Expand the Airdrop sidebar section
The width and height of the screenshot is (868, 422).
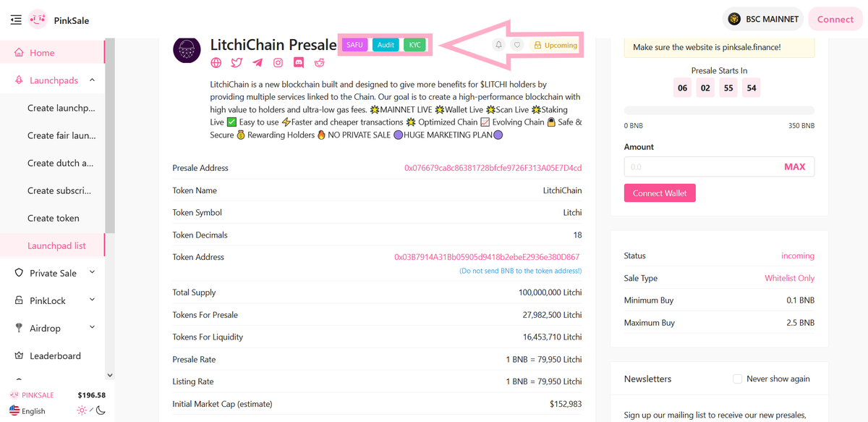click(x=92, y=328)
